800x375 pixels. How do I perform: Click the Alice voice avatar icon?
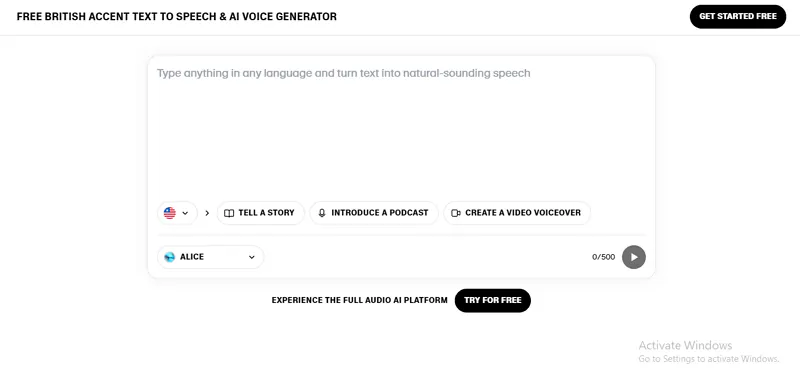[169, 257]
